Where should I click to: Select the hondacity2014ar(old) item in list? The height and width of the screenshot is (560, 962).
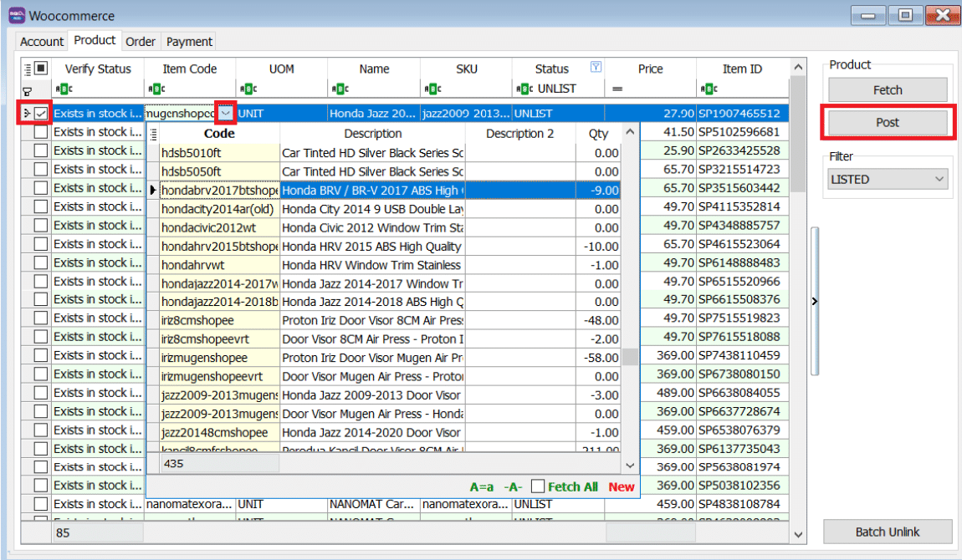point(218,208)
